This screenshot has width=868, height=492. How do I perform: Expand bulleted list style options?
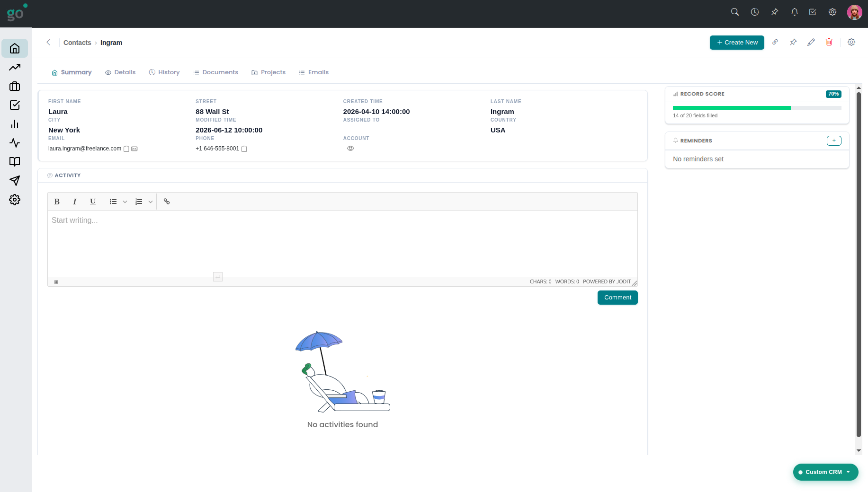(125, 202)
